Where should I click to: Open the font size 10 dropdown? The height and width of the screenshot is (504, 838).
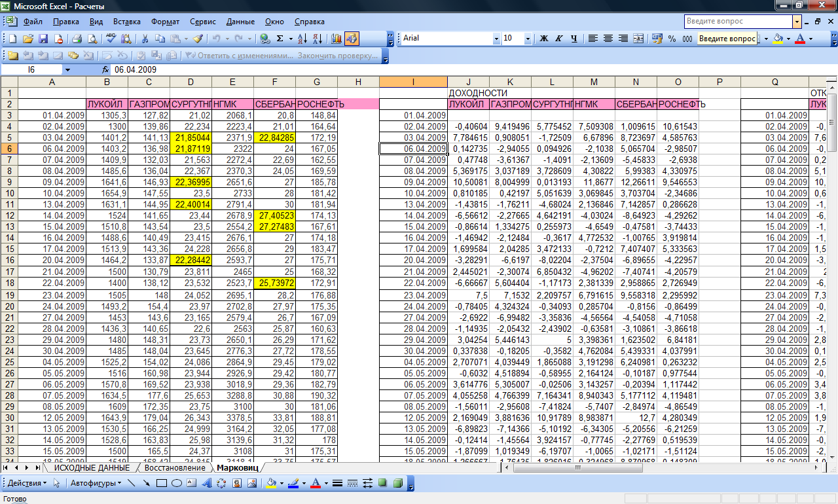point(528,39)
